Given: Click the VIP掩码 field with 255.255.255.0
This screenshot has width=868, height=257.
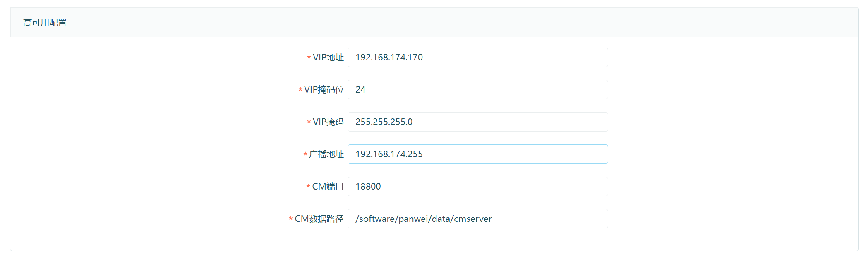Looking at the screenshot, I should coord(477,122).
